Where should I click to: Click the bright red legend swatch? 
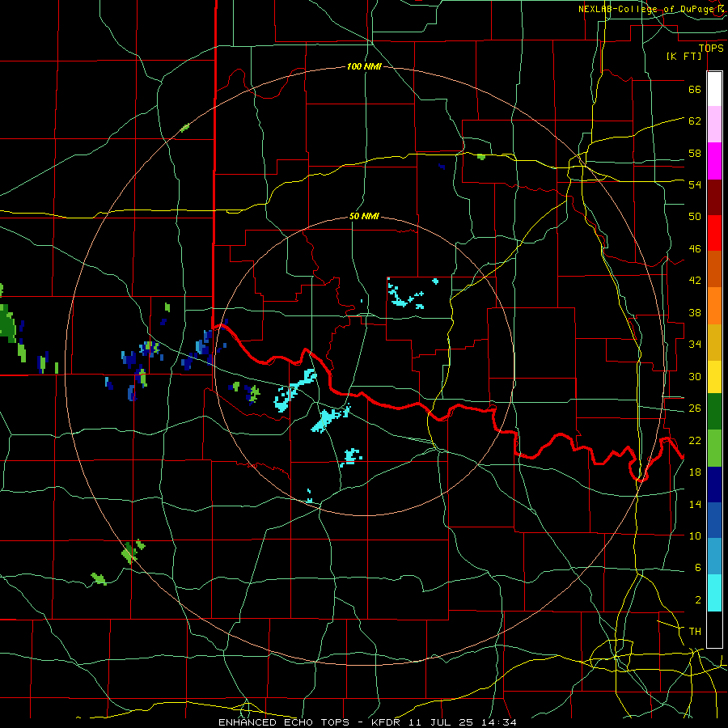714,233
